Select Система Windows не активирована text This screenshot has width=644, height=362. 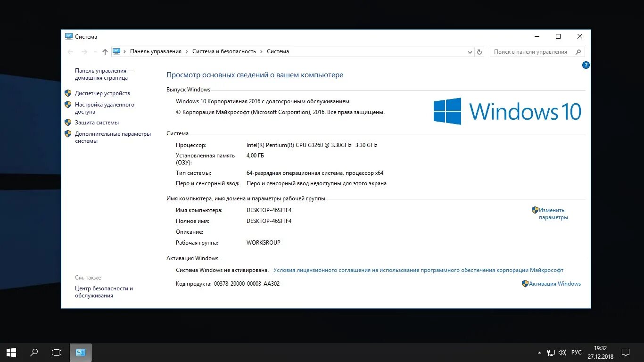[222, 270]
